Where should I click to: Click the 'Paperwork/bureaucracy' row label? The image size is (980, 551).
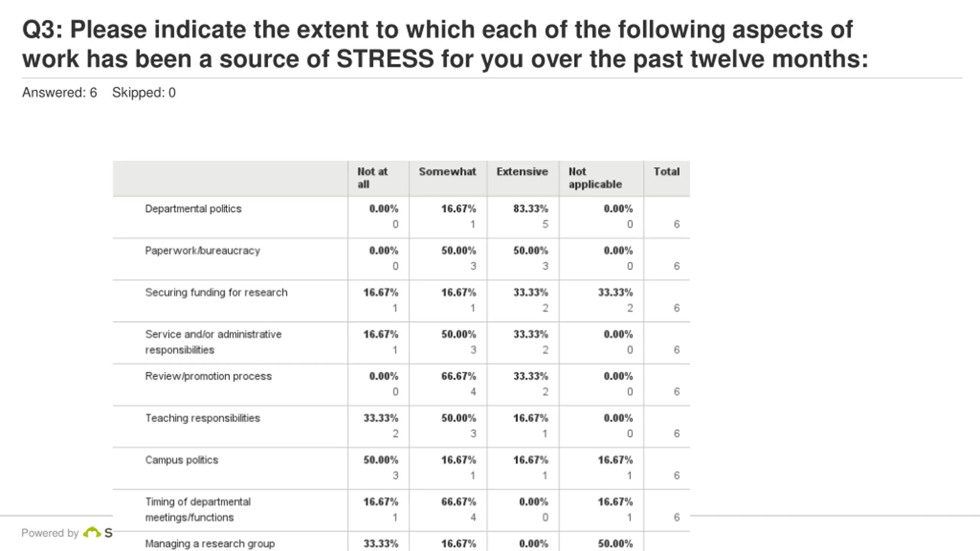coord(203,251)
